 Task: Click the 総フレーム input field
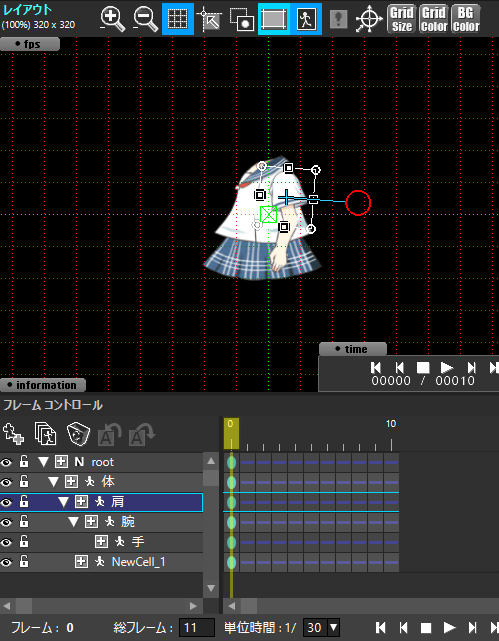(x=197, y=628)
